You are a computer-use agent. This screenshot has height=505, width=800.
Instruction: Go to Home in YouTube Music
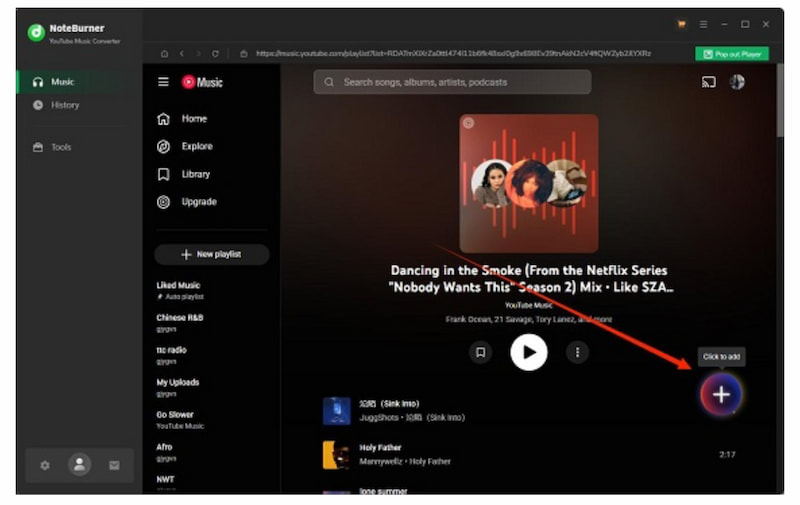click(211, 119)
